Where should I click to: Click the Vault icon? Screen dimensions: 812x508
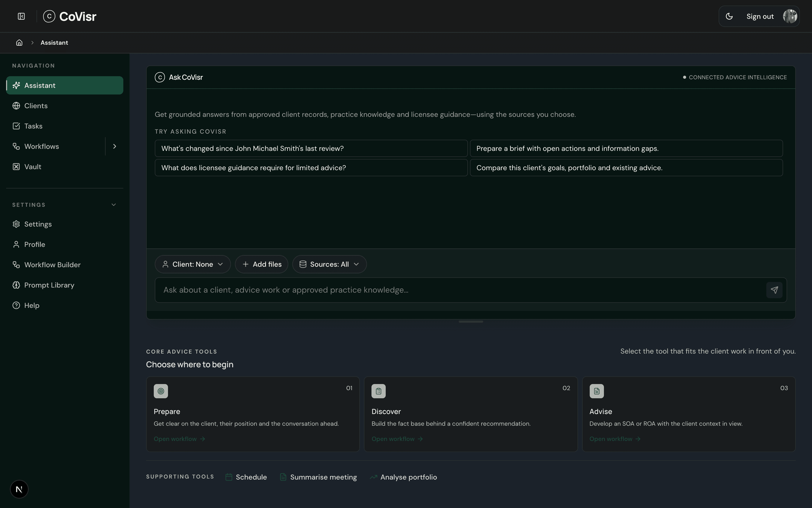pos(16,167)
